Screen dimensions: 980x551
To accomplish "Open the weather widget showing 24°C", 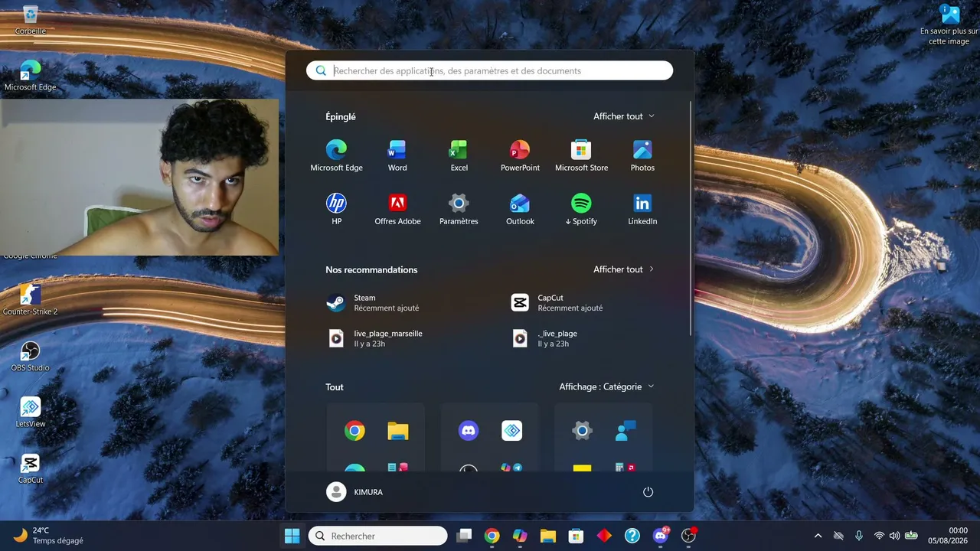I will click(48, 536).
